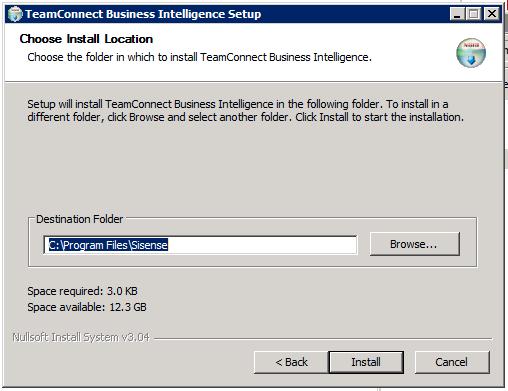
Task: Click 'Choose the folder in which to install' subtitle
Action: [x=199, y=57]
